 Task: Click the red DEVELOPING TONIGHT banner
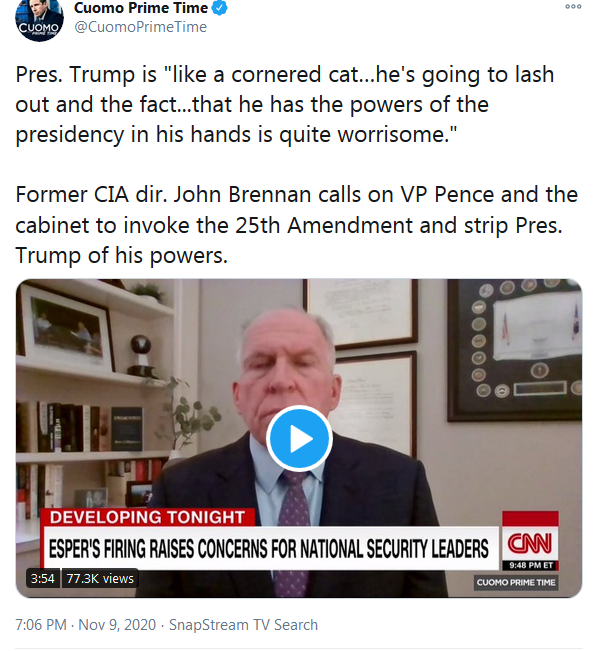click(147, 517)
